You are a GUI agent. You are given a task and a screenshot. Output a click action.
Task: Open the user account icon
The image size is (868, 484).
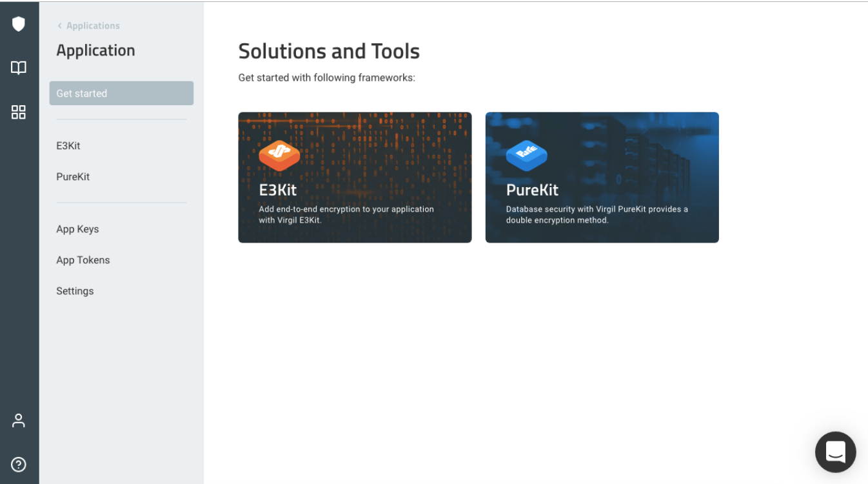tap(19, 421)
